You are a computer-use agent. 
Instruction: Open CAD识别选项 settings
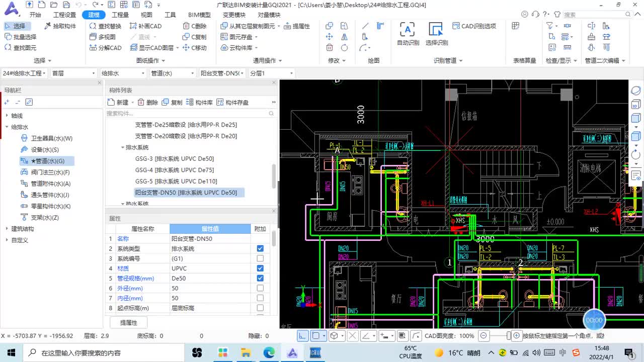[474, 26]
